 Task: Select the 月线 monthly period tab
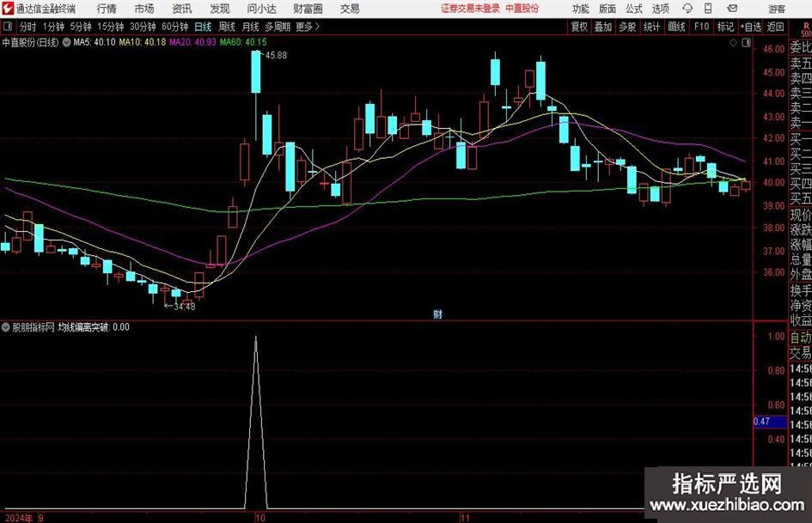[250, 27]
